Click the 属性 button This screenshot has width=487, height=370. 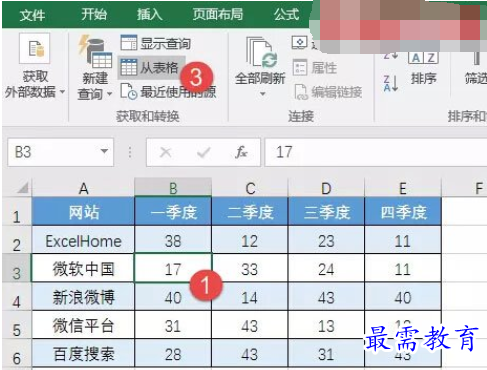pyautogui.click(x=315, y=68)
